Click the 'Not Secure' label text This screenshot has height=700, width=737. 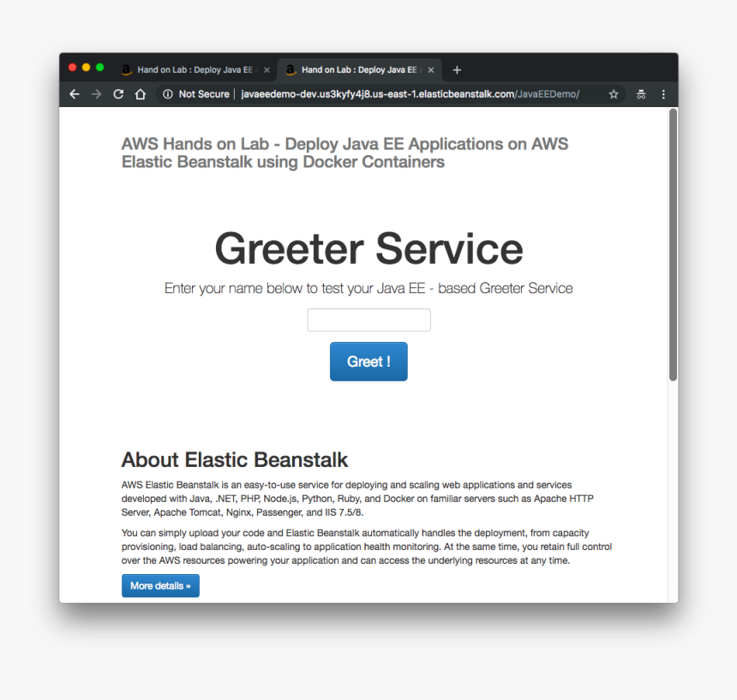[204, 94]
